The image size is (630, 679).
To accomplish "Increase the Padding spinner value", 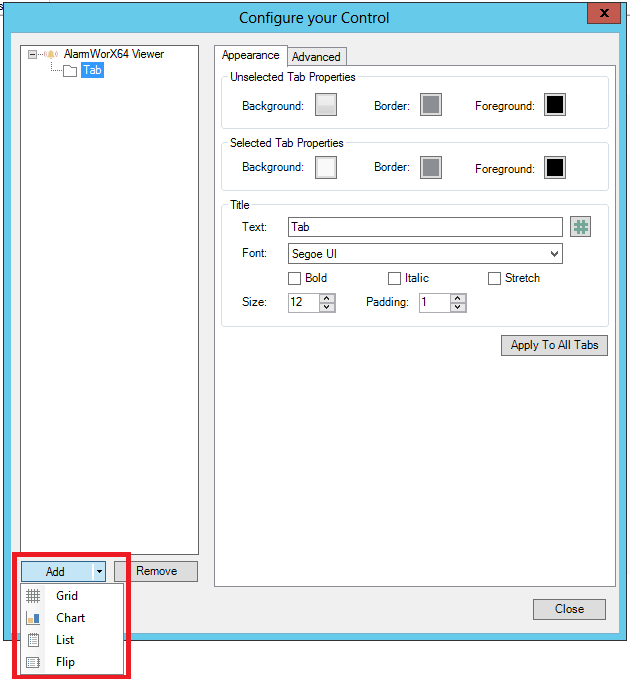I will 458,298.
